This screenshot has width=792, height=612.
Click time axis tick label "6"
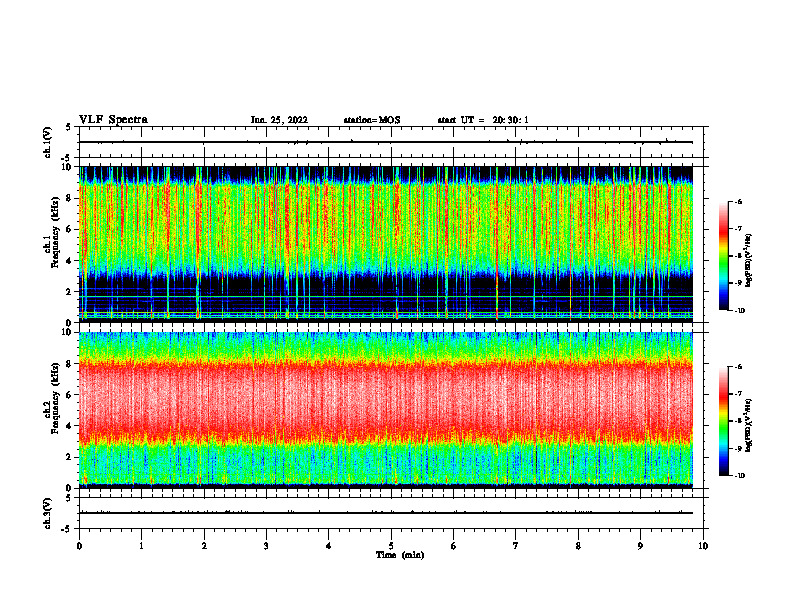(454, 546)
